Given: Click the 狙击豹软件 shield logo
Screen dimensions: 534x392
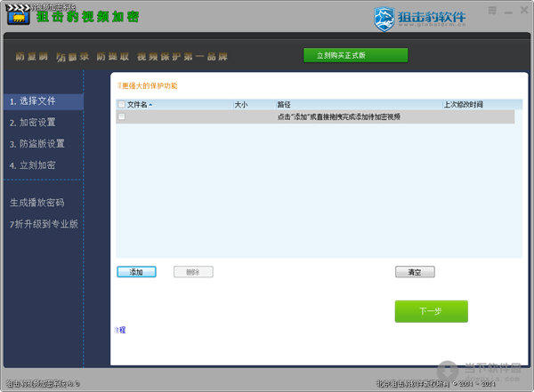Looking at the screenshot, I should pyautogui.click(x=384, y=19).
